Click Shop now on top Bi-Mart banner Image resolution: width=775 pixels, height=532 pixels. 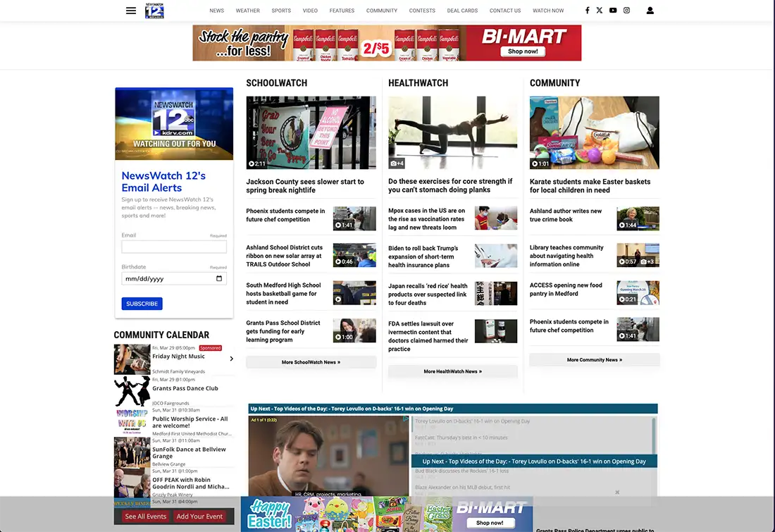(523, 51)
